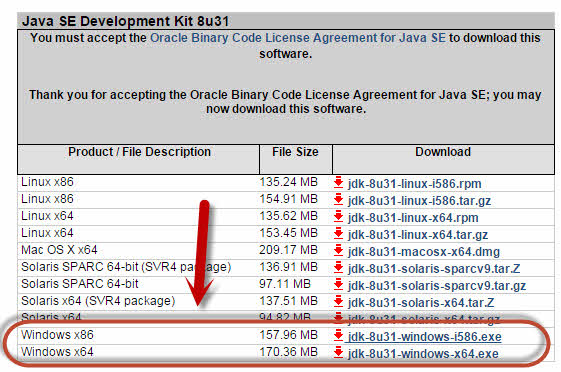The width and height of the screenshot is (561, 372).
Task: Select the Windows x64 row label
Action: 57,352
